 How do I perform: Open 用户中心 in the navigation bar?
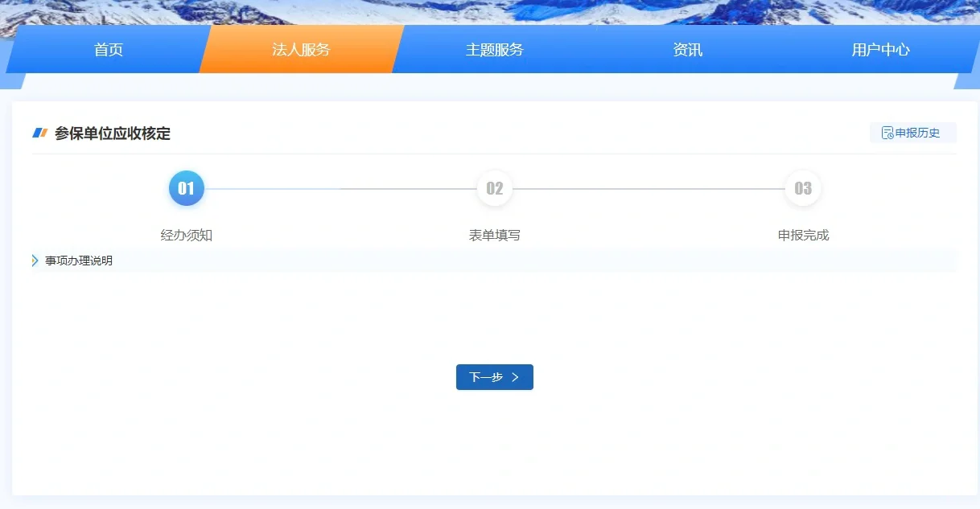click(x=880, y=50)
